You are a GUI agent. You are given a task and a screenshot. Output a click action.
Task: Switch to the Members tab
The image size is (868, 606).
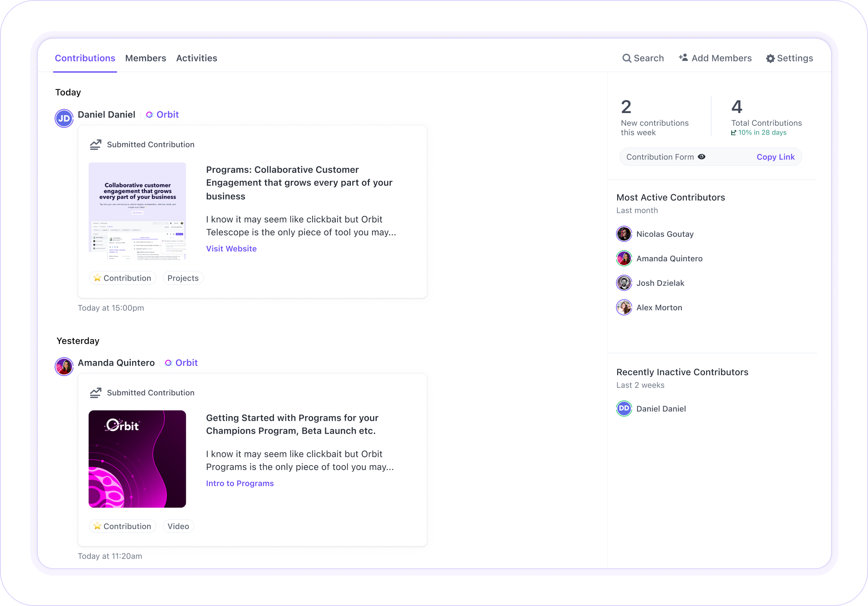click(145, 58)
